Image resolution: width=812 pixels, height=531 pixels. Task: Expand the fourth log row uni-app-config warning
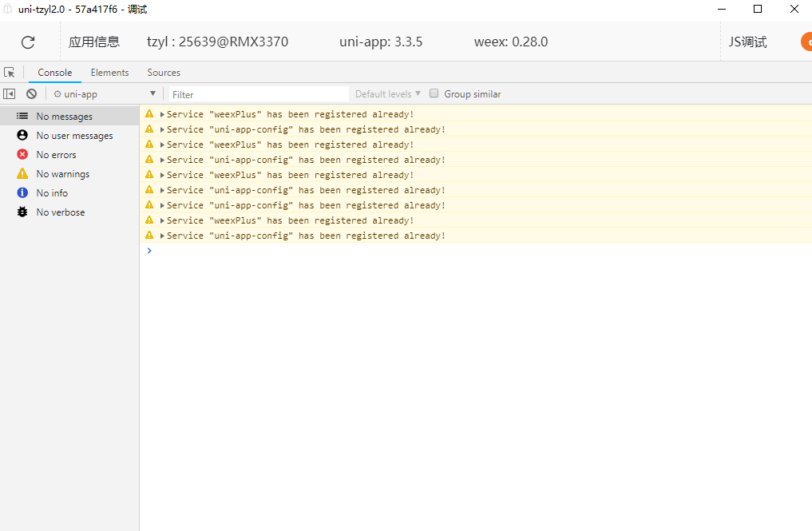pos(162,160)
